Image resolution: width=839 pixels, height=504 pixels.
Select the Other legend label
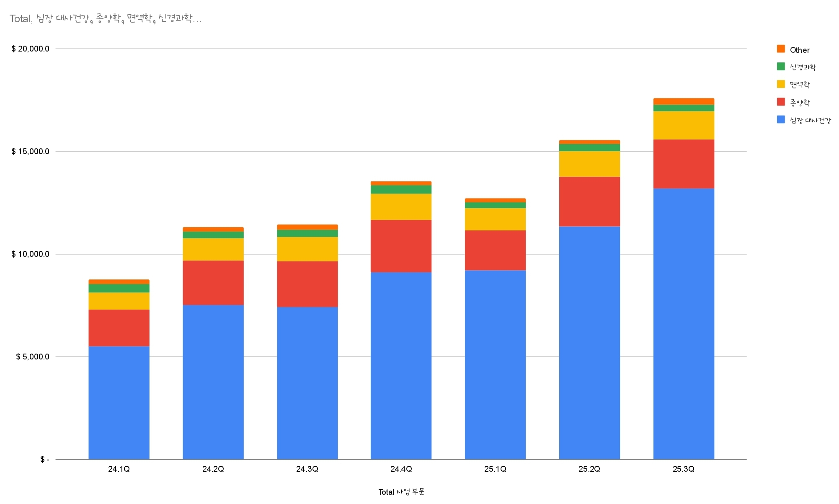799,50
